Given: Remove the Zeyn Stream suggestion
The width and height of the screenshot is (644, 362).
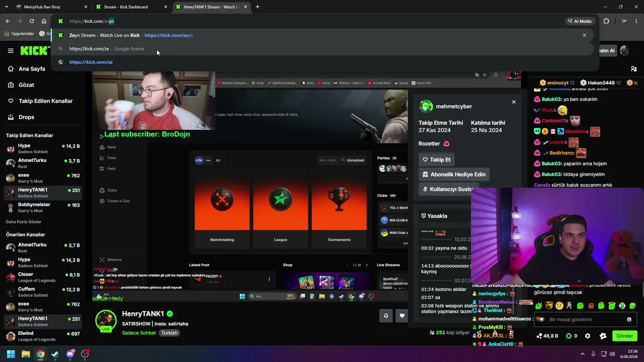Looking at the screenshot, I should [584, 35].
